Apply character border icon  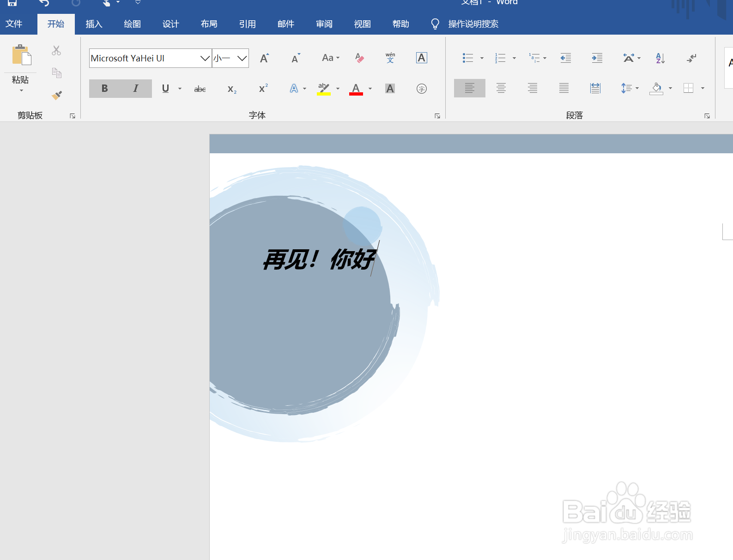click(421, 58)
